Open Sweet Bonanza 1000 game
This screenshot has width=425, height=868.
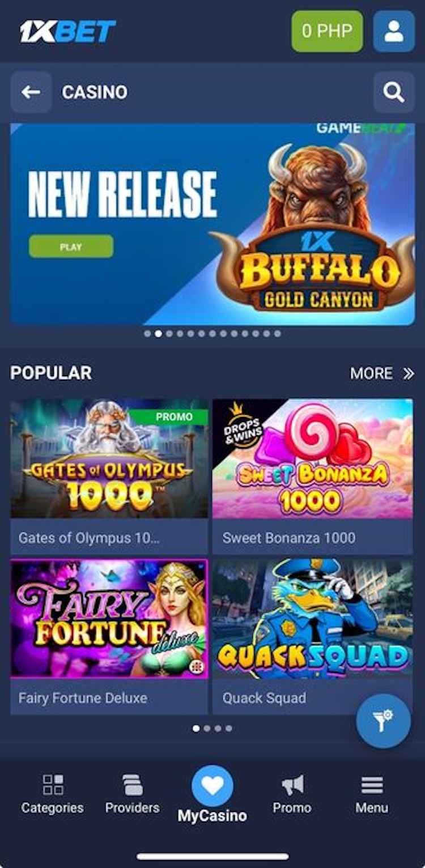313,476
